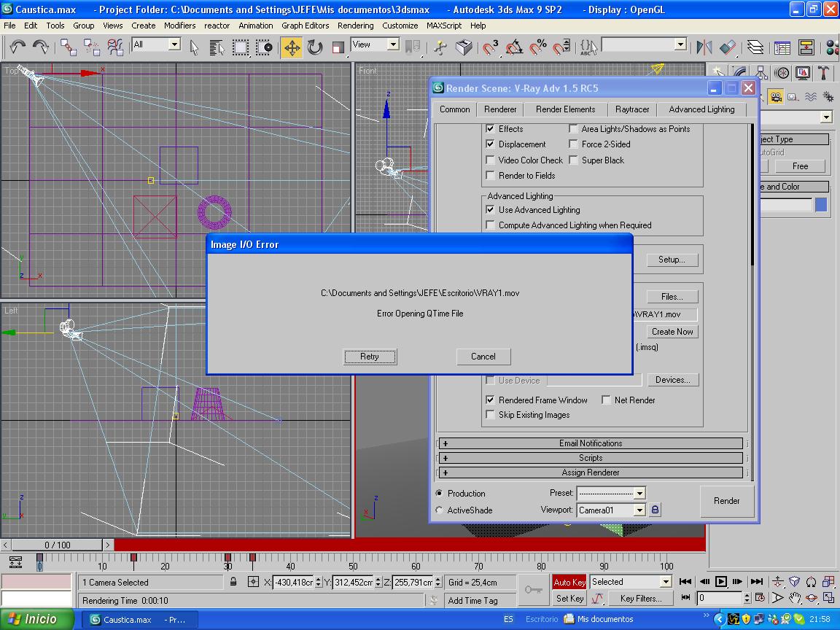
Task: Open the Layer Manager icon
Action: (755, 47)
